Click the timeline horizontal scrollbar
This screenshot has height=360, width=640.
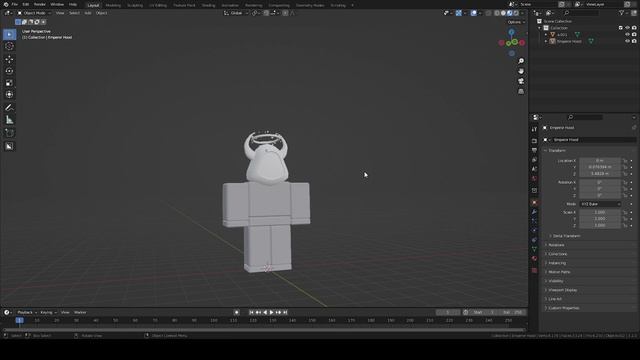(x=264, y=329)
